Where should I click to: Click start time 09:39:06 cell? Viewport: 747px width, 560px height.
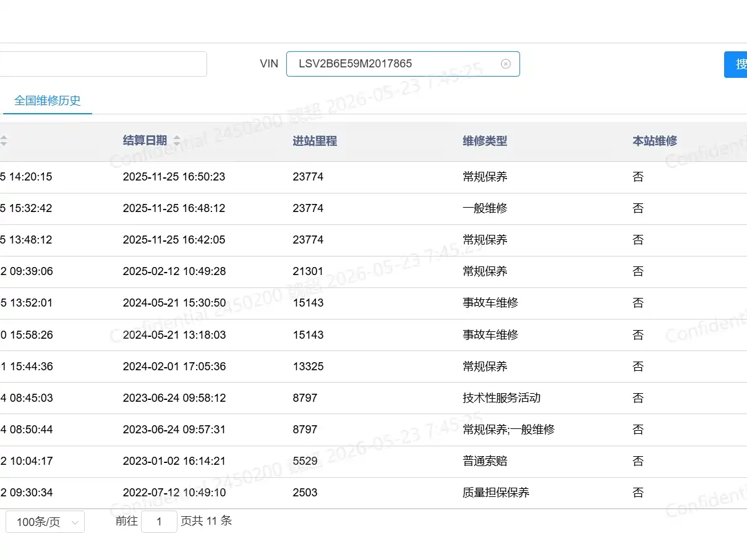point(26,271)
